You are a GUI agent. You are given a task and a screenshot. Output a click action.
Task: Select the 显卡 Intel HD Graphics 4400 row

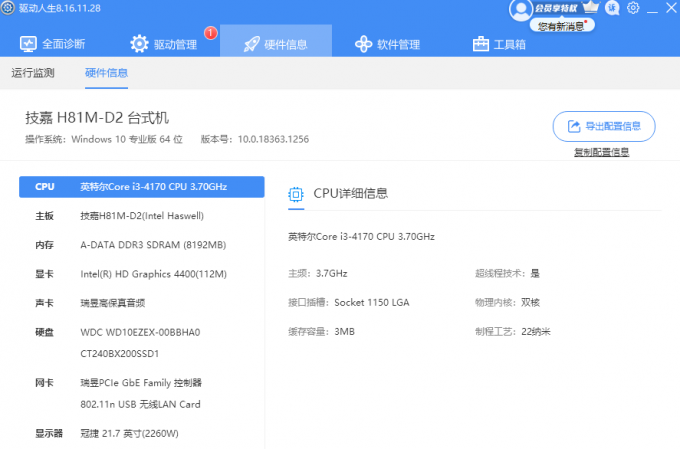click(142, 274)
